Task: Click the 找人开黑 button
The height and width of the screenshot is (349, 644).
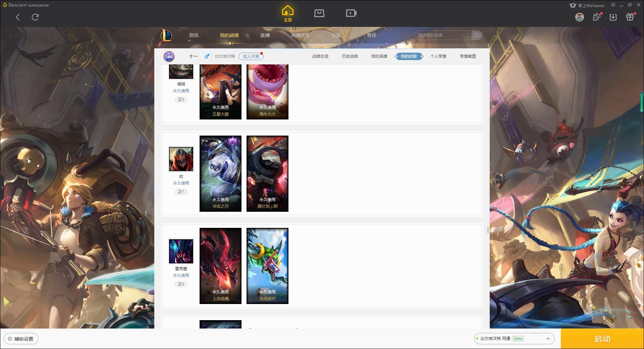Action: click(251, 56)
